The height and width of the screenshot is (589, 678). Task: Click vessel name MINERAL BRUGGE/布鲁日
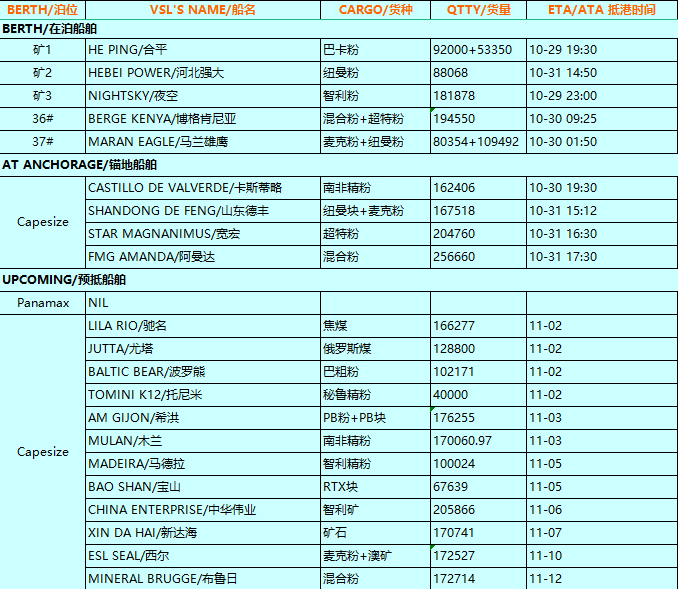(x=163, y=578)
